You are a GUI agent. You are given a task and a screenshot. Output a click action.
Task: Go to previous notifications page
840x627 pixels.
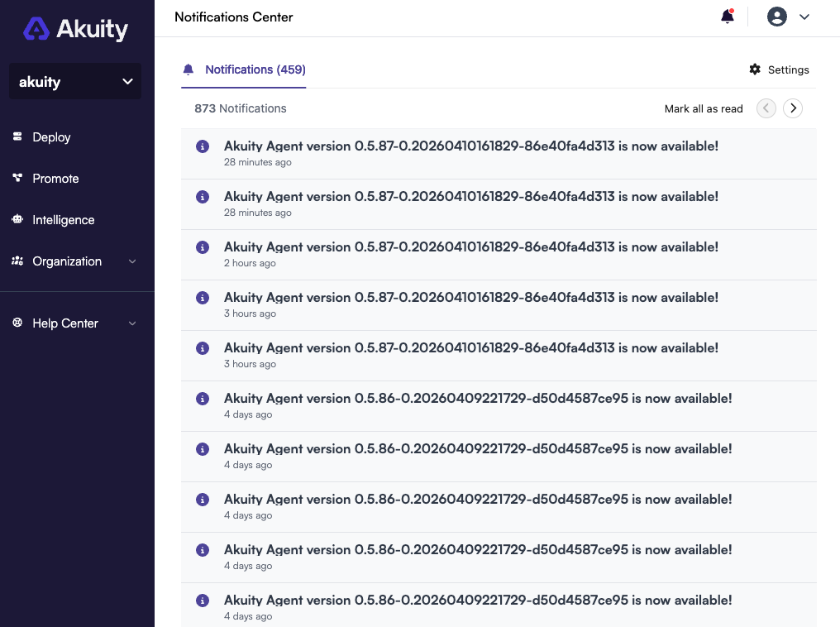[x=766, y=108]
